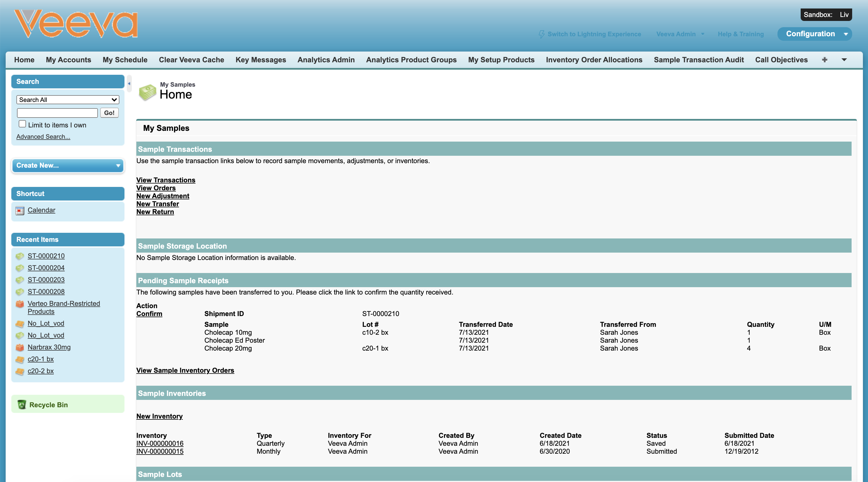Go to My Accounts tab
This screenshot has width=868, height=482.
(68, 60)
